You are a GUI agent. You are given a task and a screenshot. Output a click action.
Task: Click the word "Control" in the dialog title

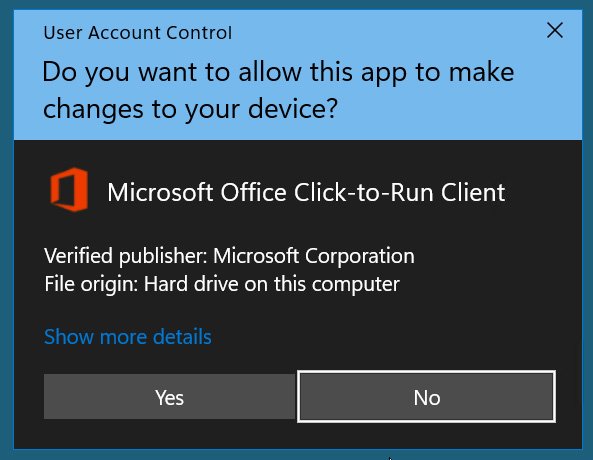[x=199, y=33]
